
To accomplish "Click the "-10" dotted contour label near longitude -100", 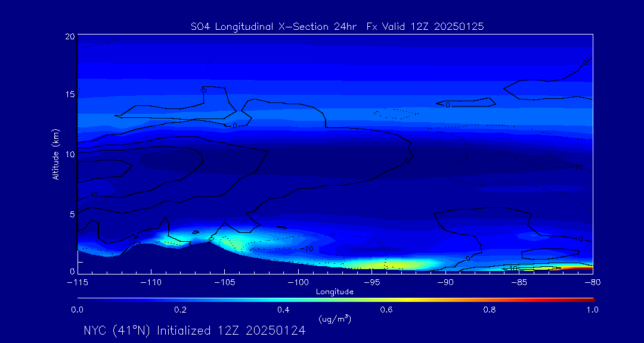I will pyautogui.click(x=308, y=249).
